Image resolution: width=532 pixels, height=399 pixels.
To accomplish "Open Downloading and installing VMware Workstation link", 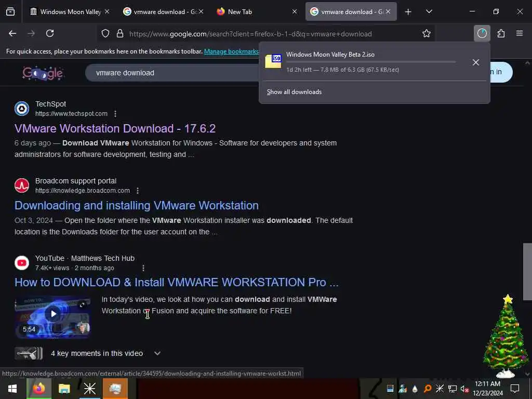I will (x=137, y=206).
